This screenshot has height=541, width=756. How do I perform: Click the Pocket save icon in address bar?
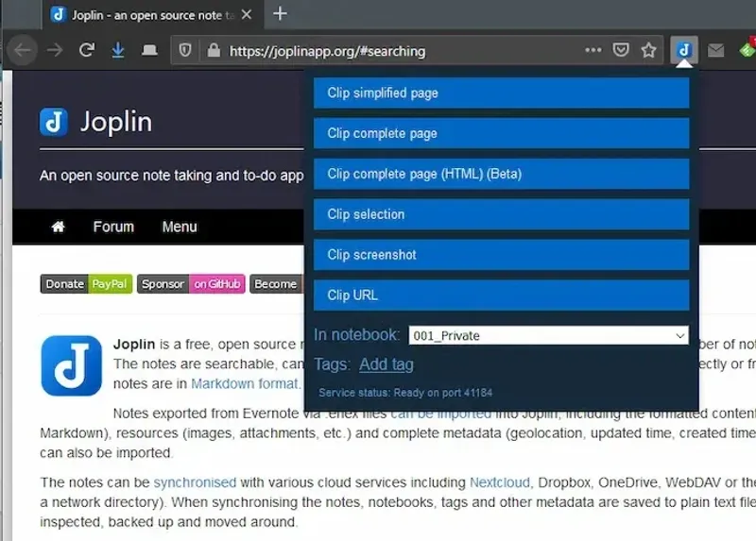(x=621, y=50)
